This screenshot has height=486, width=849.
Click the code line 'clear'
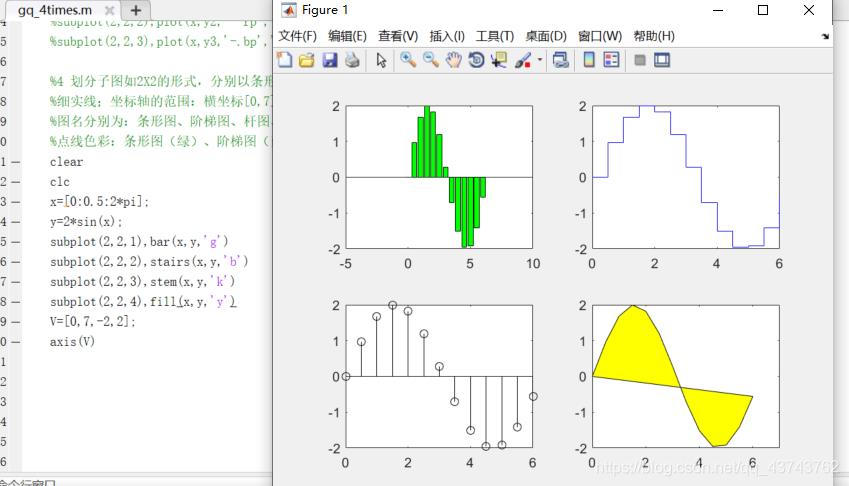[67, 162]
